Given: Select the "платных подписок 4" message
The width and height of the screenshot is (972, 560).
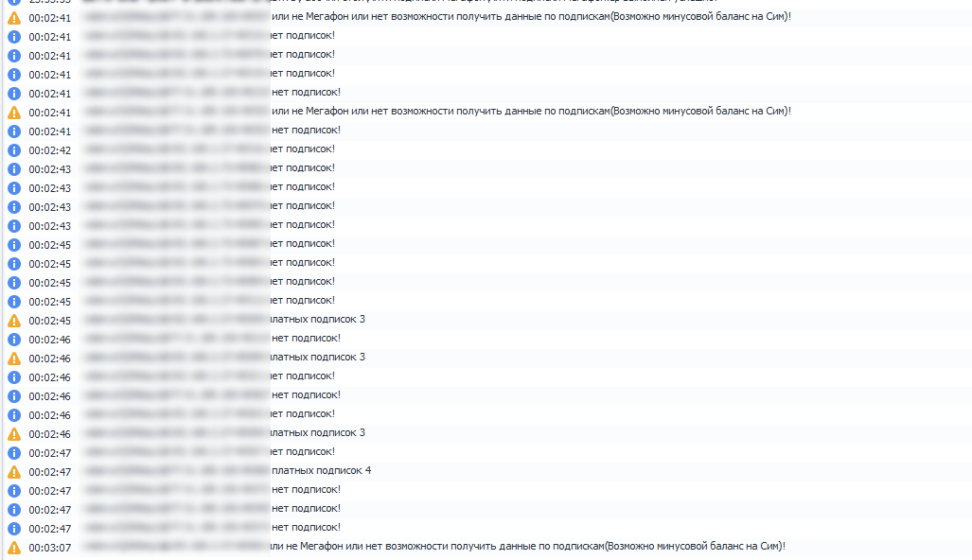Looking at the screenshot, I should tap(321, 470).
